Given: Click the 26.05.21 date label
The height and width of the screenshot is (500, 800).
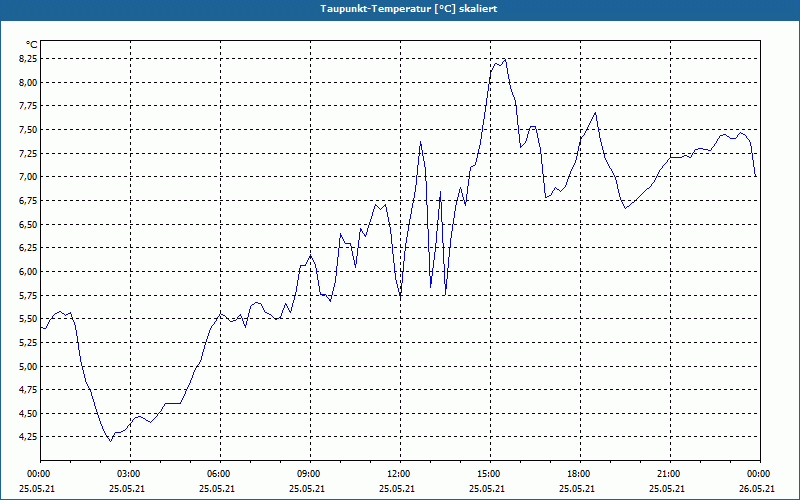Looking at the screenshot, I should (757, 488).
